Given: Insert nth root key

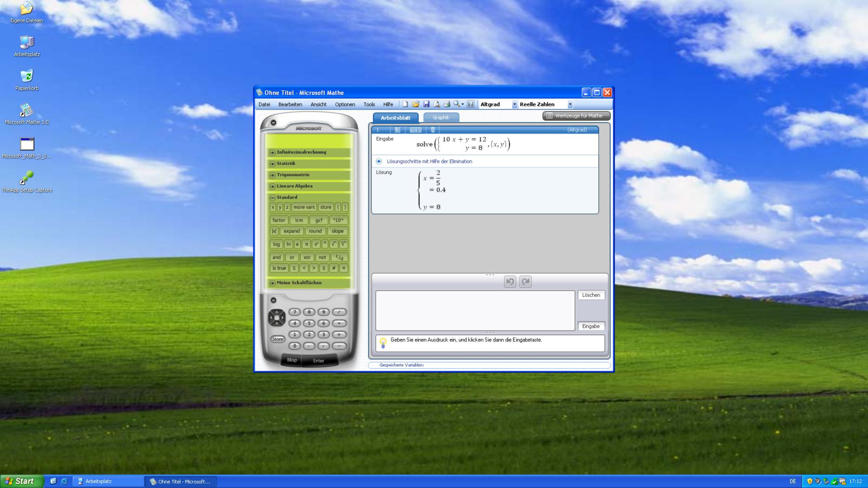Looking at the screenshot, I should (x=344, y=244).
